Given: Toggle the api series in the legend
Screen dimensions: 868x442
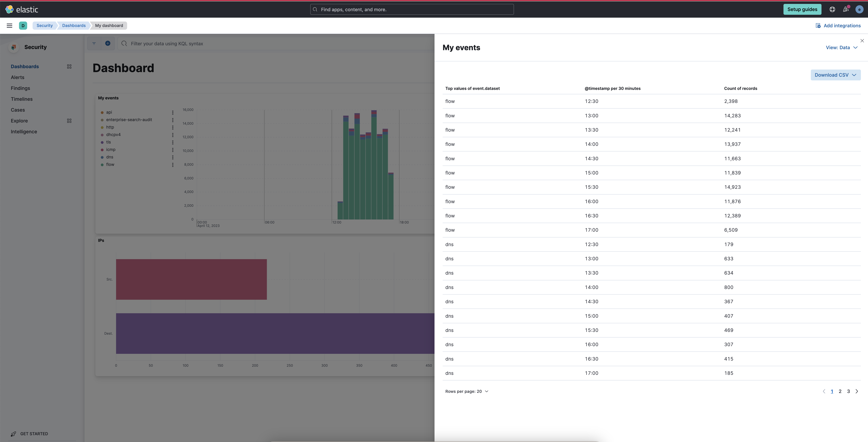Looking at the screenshot, I should click(x=109, y=112).
